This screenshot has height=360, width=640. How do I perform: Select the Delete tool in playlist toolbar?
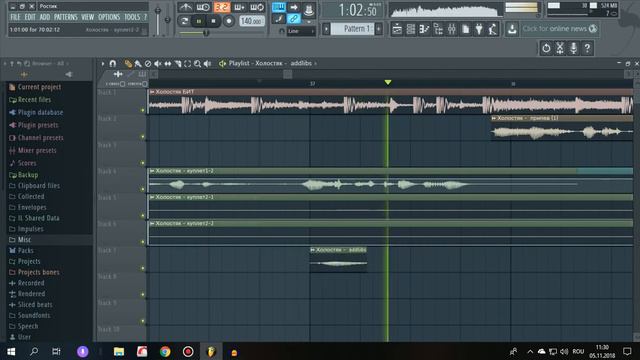click(x=148, y=63)
